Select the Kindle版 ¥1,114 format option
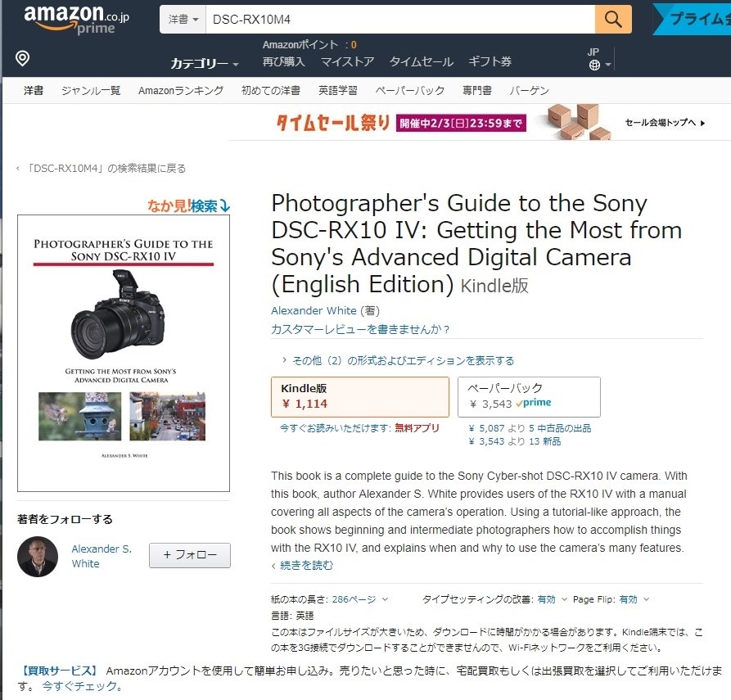The image size is (731, 700). (x=360, y=397)
